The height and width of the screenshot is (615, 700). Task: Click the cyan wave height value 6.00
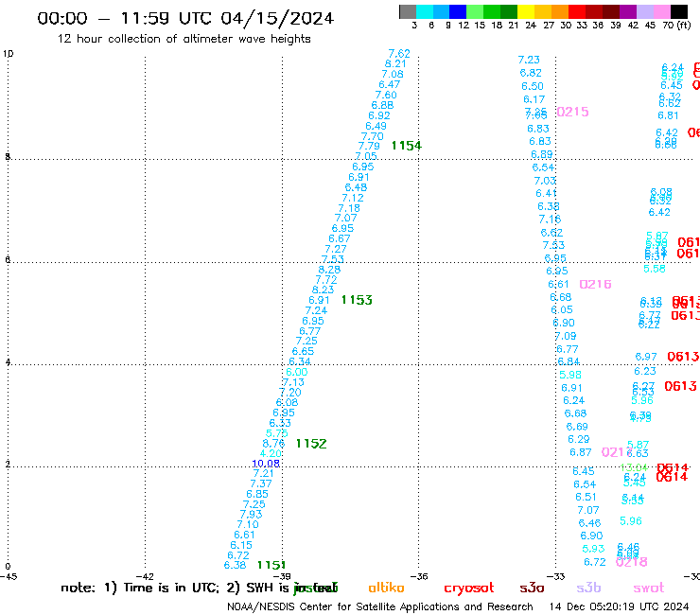297,372
